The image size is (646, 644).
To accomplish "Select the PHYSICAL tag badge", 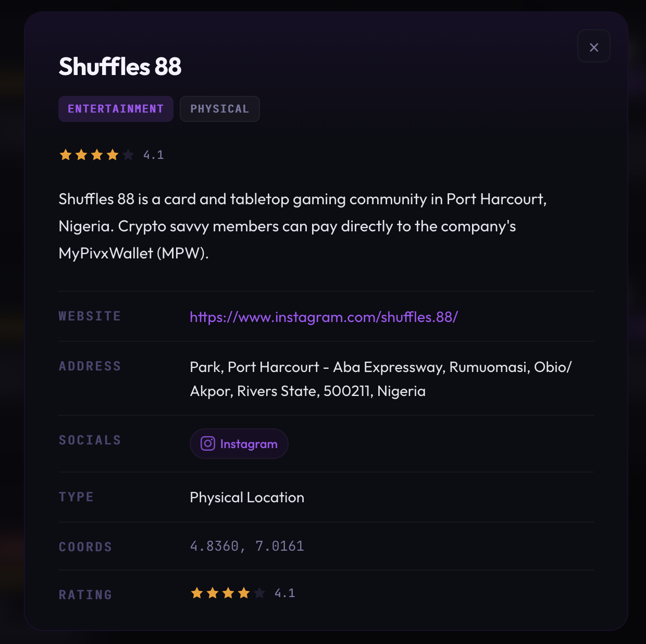I will [x=219, y=109].
